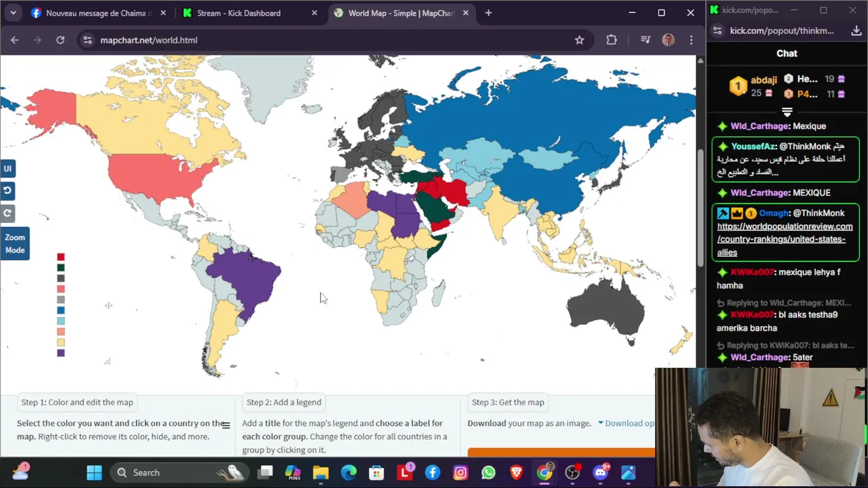868x488 pixels.
Task: Open a new browser tab
Action: click(x=488, y=13)
